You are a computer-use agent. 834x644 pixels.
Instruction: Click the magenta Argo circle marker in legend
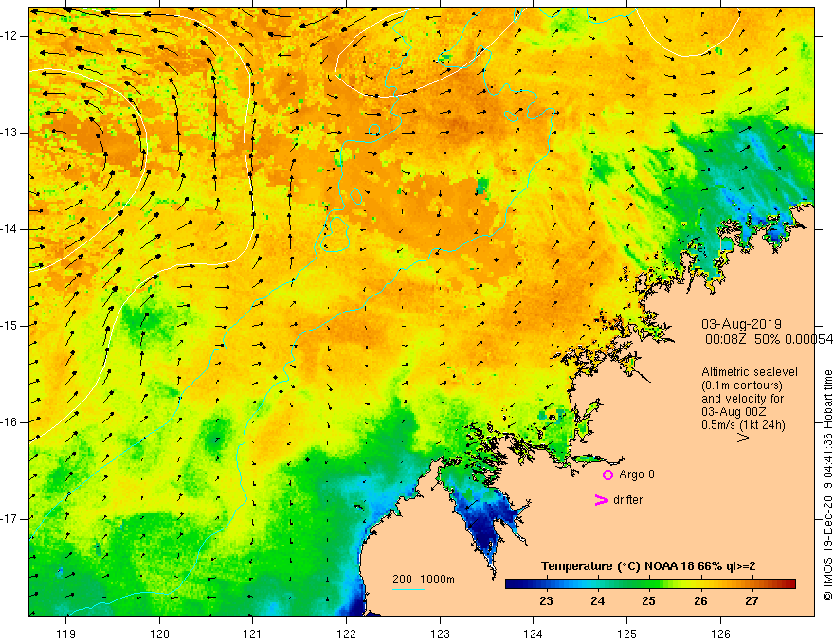pos(607,474)
